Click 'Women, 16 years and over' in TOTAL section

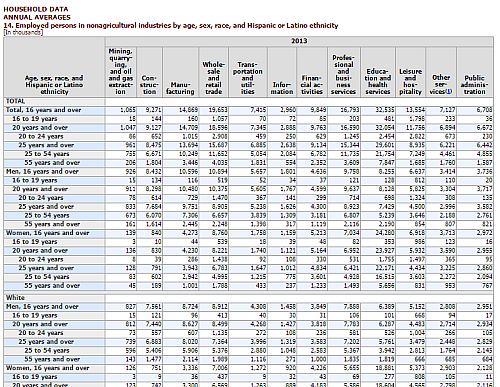tap(47, 233)
